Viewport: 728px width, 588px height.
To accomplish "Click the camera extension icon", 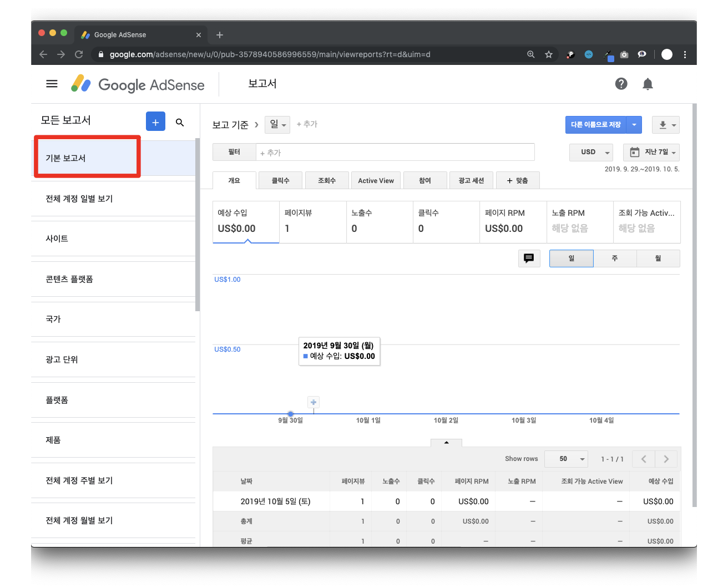I will 624,54.
